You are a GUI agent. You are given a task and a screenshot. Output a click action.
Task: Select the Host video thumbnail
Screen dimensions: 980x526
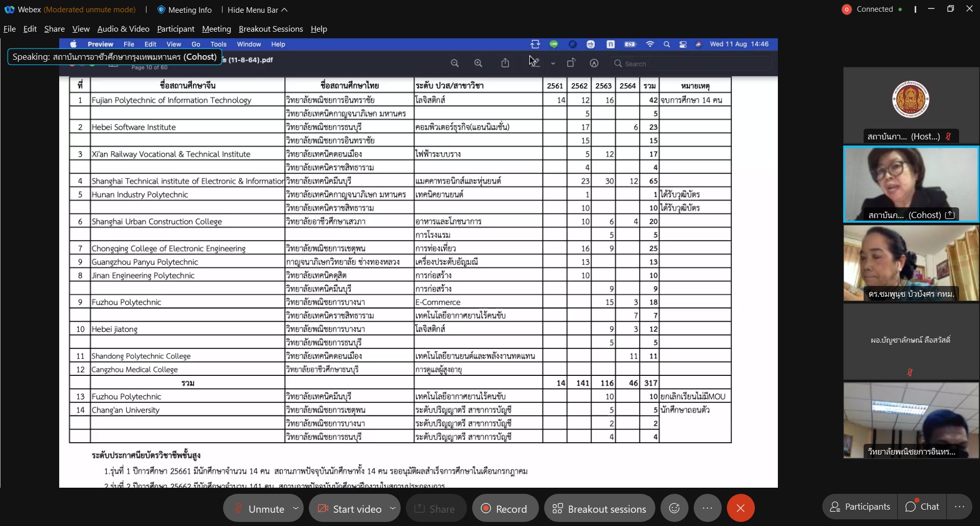click(x=911, y=105)
